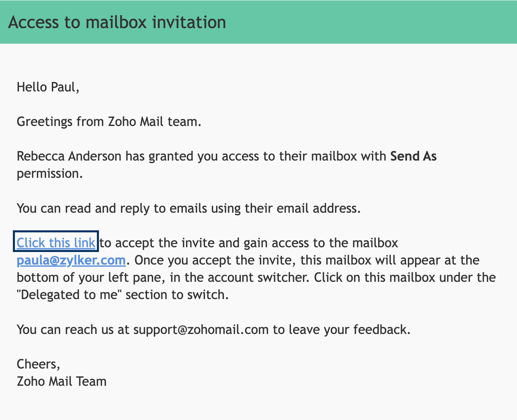
Task: Click the "Click this link" hyperlink
Action: point(56,243)
